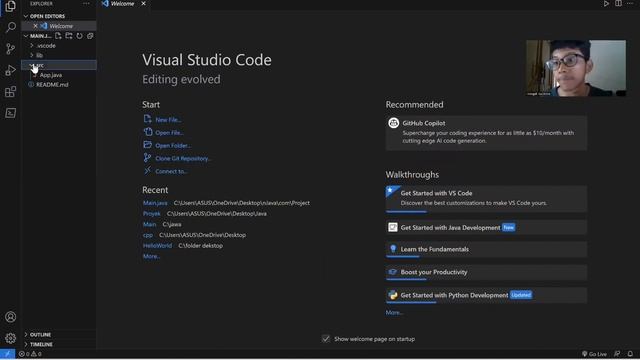The image size is (640, 360).
Task: Open recent Main.java project
Action: pos(155,203)
